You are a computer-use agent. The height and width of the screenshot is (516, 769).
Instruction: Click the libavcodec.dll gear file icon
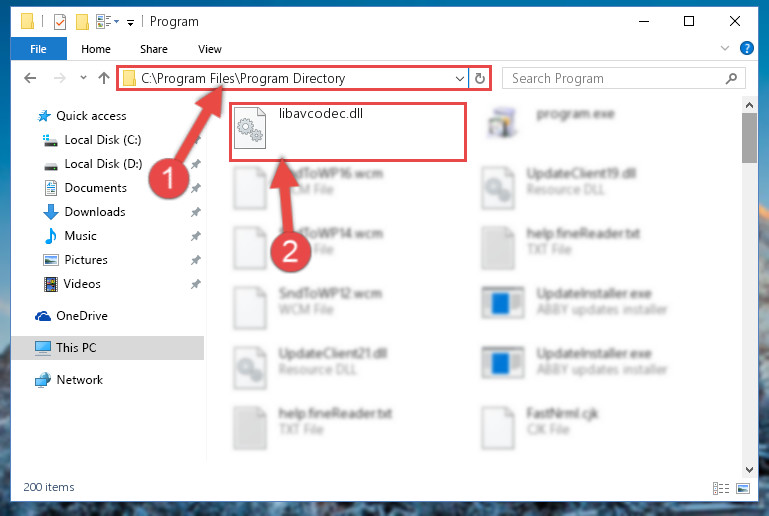coord(250,128)
